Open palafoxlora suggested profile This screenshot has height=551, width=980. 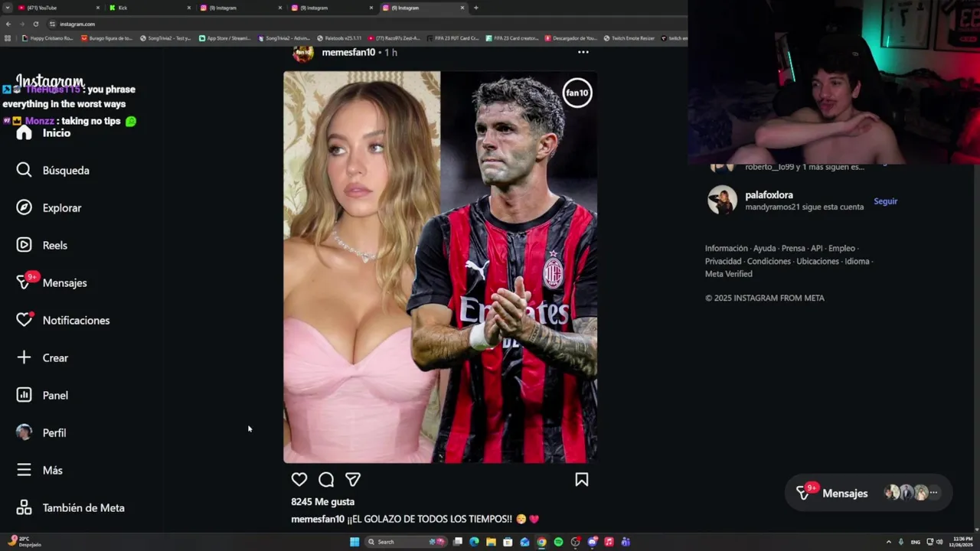tap(769, 195)
